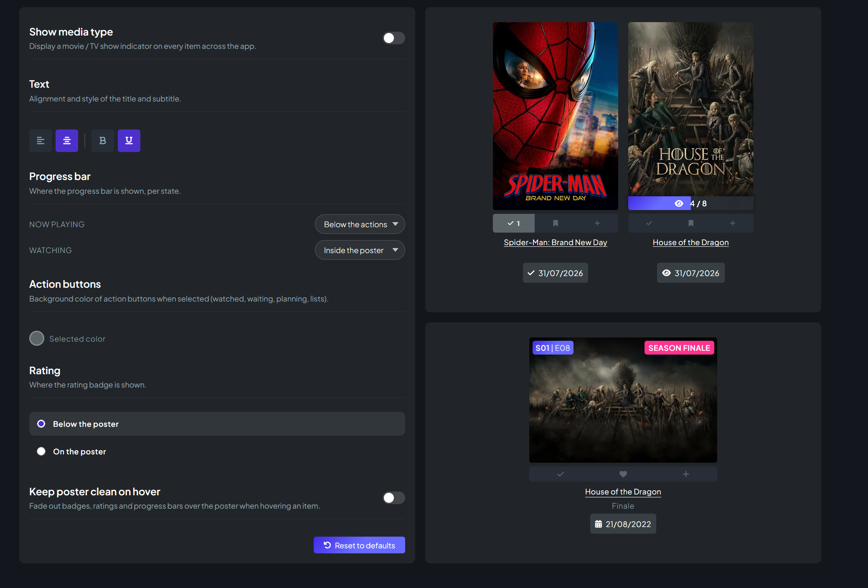This screenshot has height=588, width=868.
Task: Add House of the Dragon poster to list
Action: (733, 223)
